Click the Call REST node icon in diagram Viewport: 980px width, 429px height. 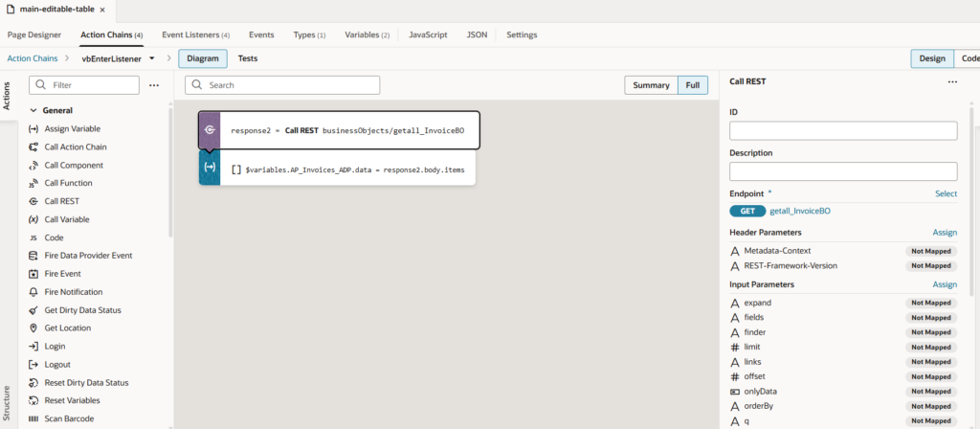[210, 130]
